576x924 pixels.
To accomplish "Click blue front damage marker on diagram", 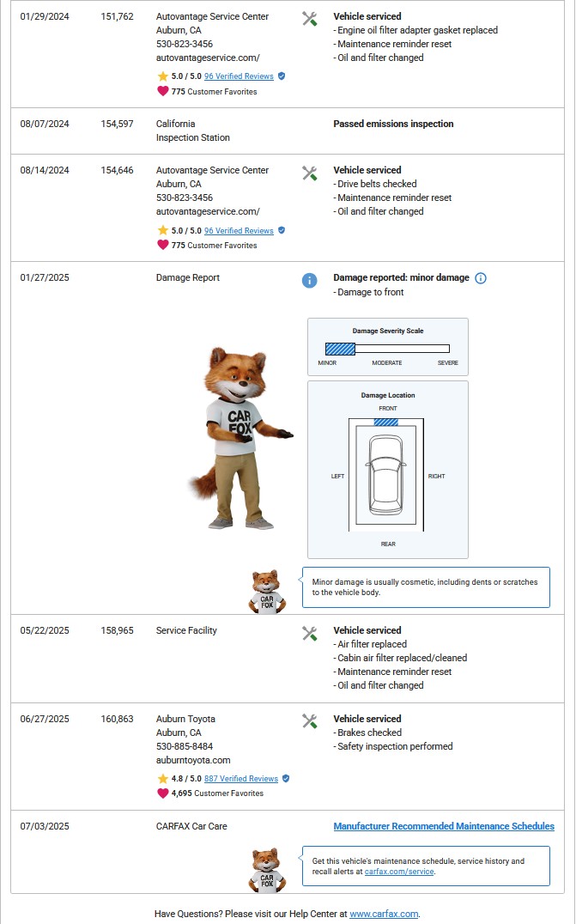I will (385, 422).
